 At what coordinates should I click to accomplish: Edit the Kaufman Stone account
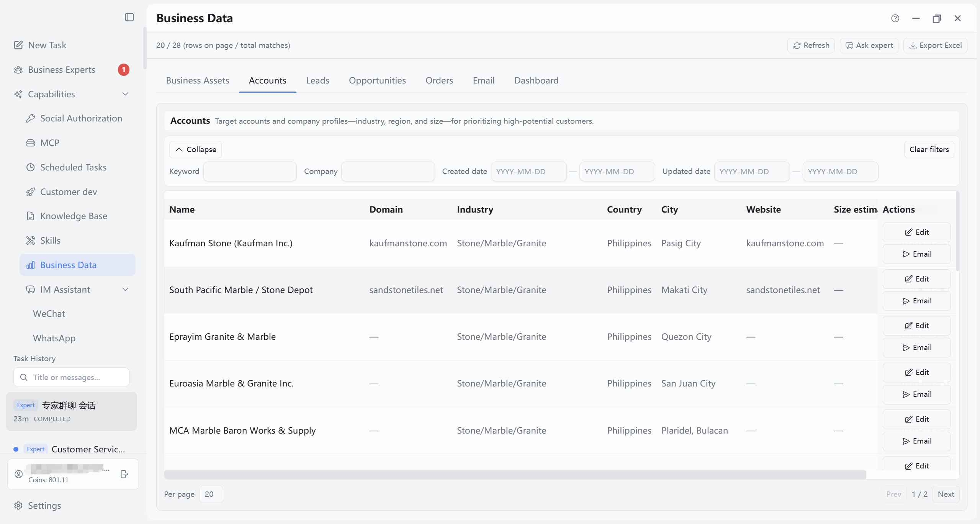click(916, 232)
